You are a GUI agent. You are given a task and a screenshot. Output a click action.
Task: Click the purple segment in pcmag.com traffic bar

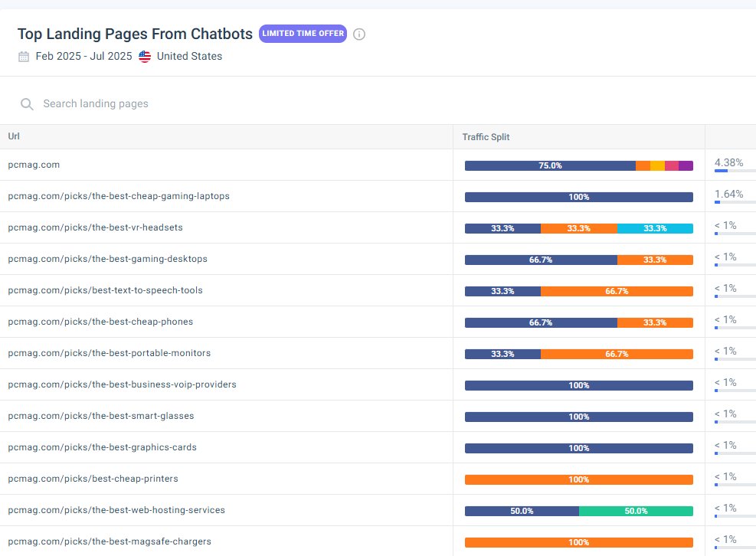(x=686, y=165)
